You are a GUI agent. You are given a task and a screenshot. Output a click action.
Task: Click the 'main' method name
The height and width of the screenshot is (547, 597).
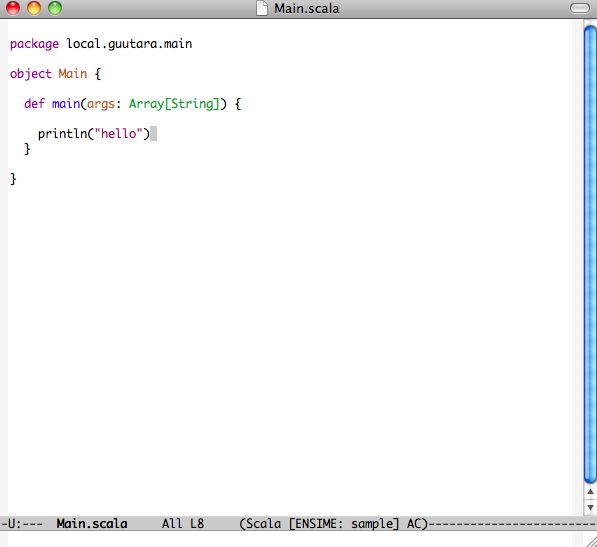(66, 103)
